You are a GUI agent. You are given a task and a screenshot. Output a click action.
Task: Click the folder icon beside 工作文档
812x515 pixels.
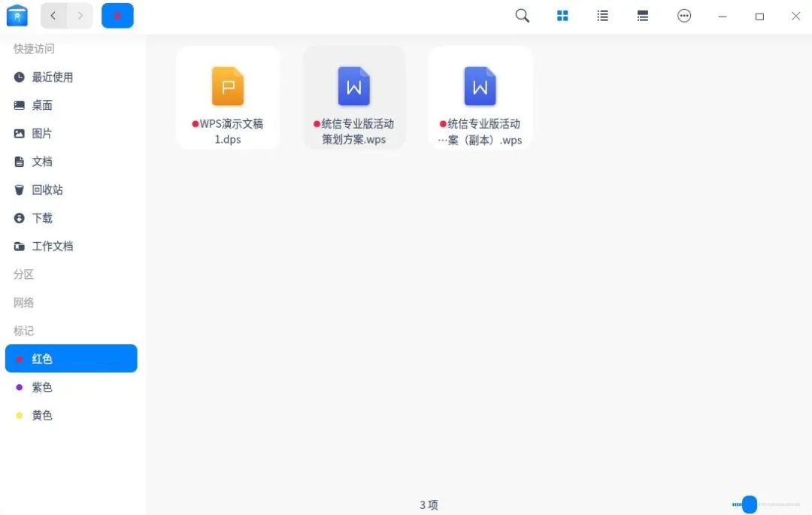(19, 247)
